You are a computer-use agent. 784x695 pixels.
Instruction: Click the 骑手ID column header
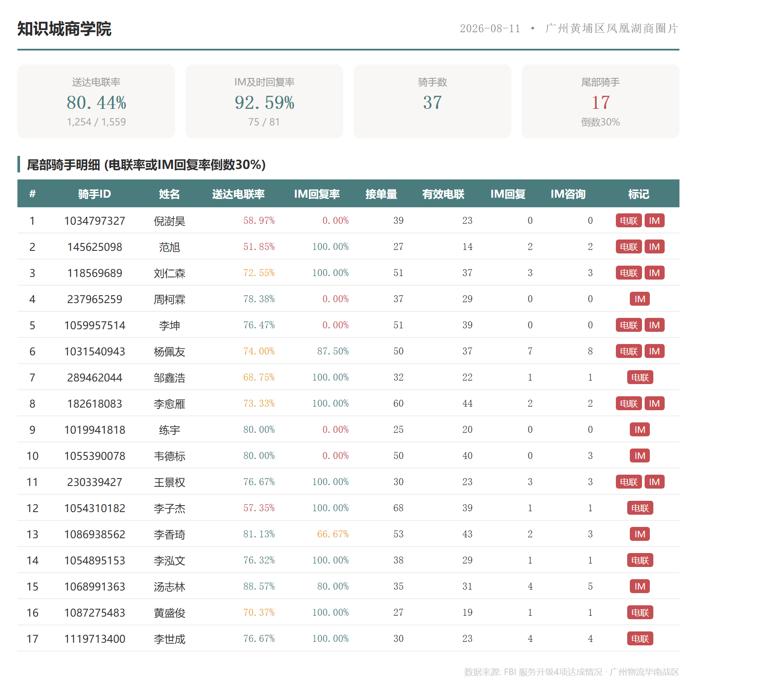pyautogui.click(x=95, y=194)
